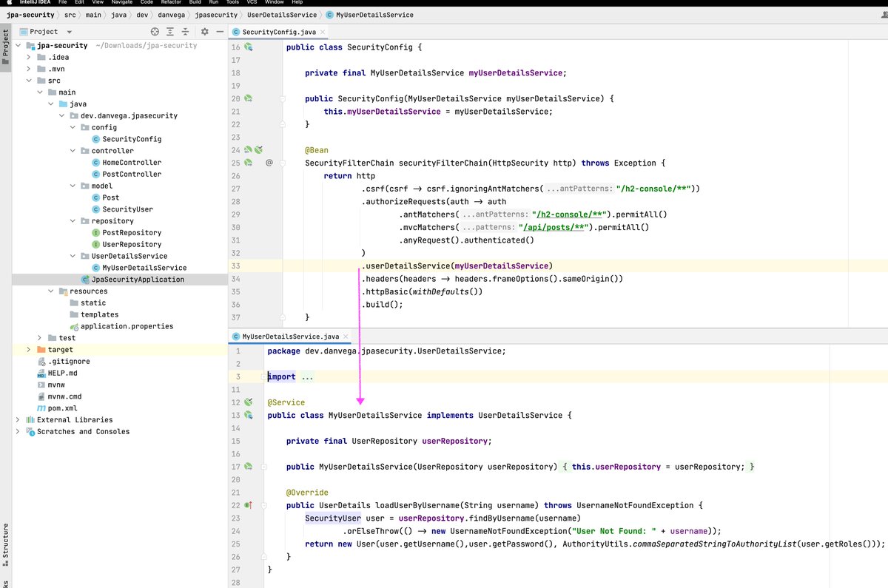Open the Project panel settings gear
The height and width of the screenshot is (588, 888).
click(205, 32)
